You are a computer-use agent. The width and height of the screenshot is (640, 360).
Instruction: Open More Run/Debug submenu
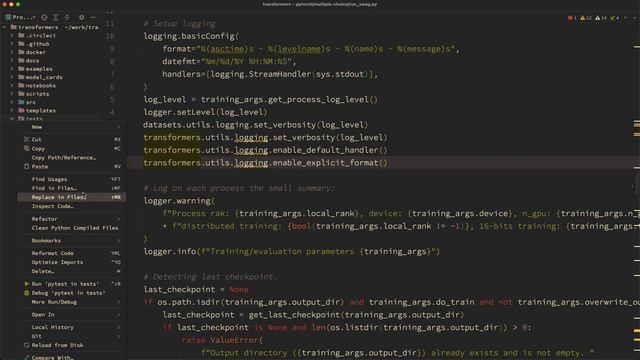pyautogui.click(x=71, y=302)
